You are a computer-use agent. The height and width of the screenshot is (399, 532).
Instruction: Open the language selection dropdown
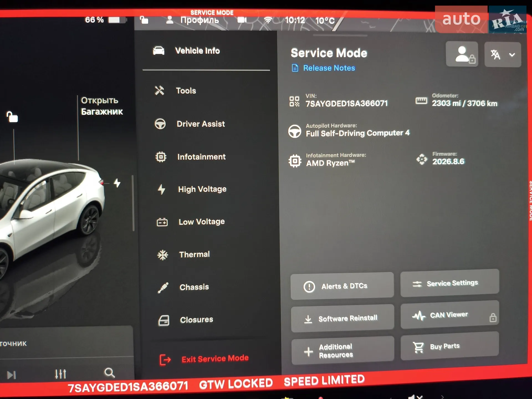point(503,55)
